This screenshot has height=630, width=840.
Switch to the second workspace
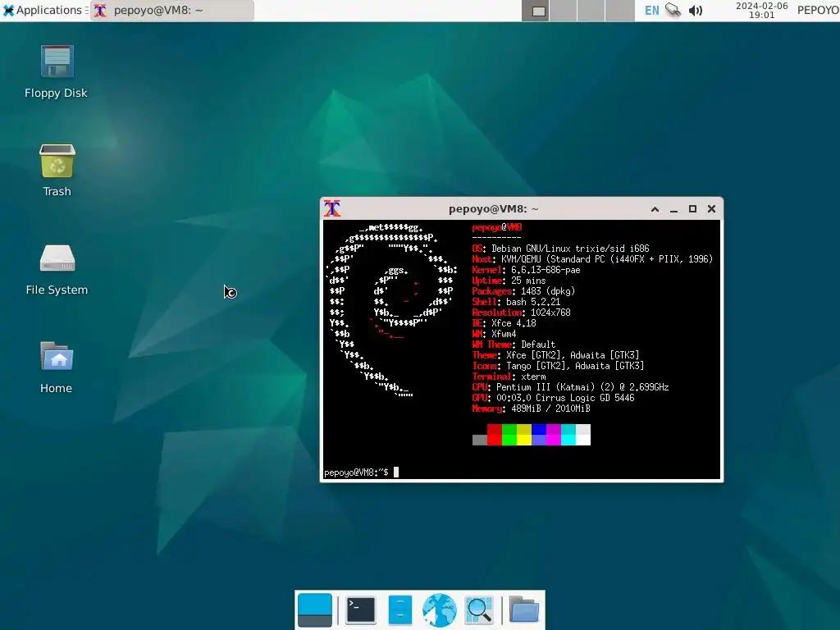pyautogui.click(x=563, y=11)
